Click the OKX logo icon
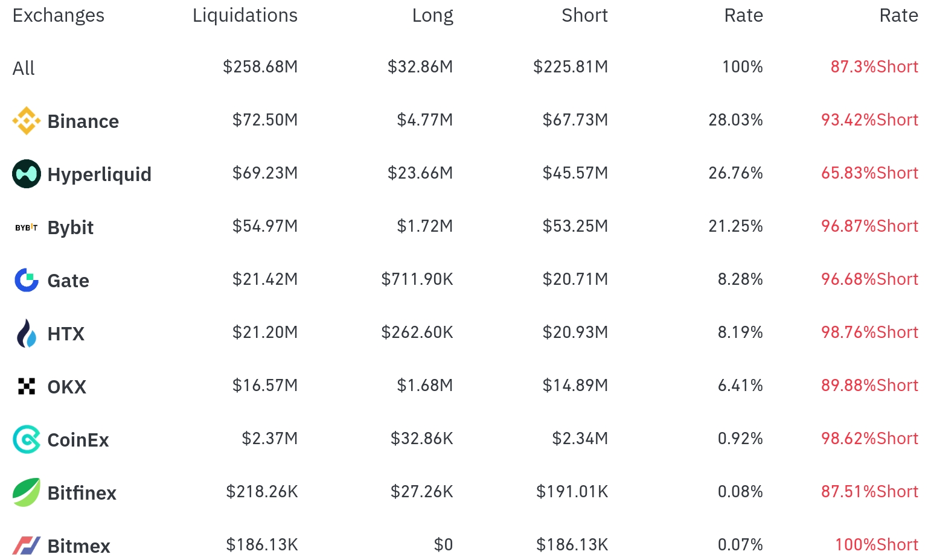The height and width of the screenshot is (560, 931). [x=27, y=386]
